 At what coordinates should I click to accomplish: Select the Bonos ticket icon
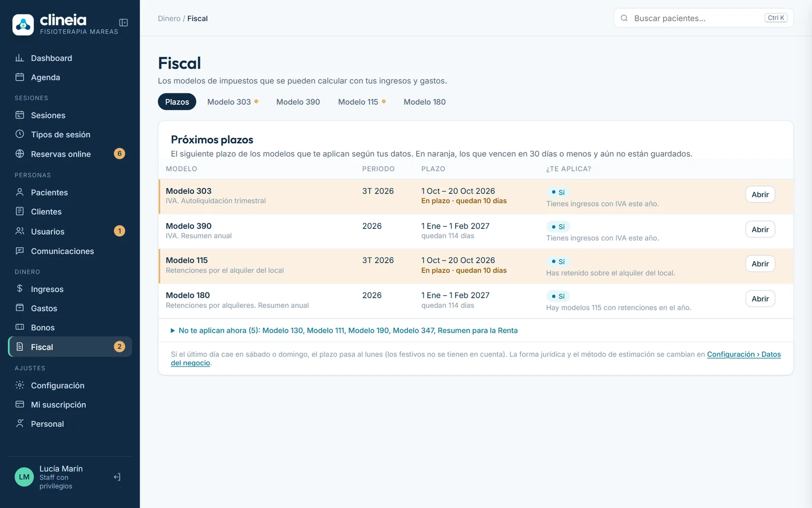pyautogui.click(x=20, y=327)
